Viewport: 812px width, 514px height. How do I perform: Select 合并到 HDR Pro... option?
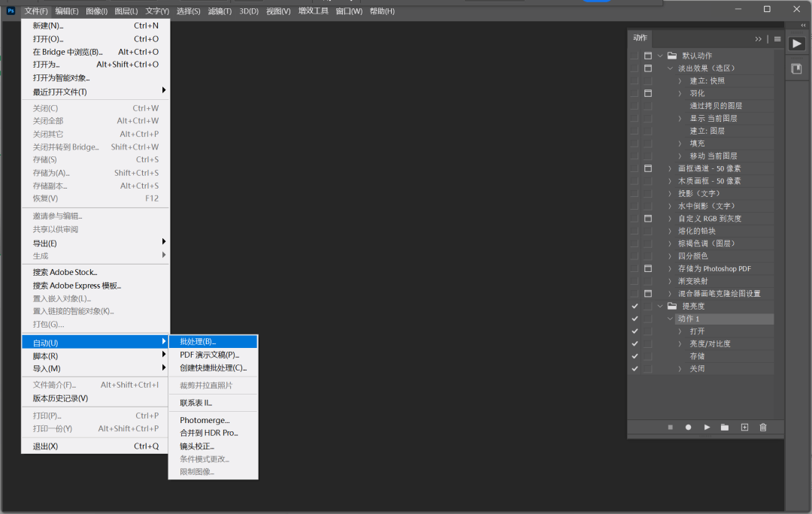(x=213, y=434)
